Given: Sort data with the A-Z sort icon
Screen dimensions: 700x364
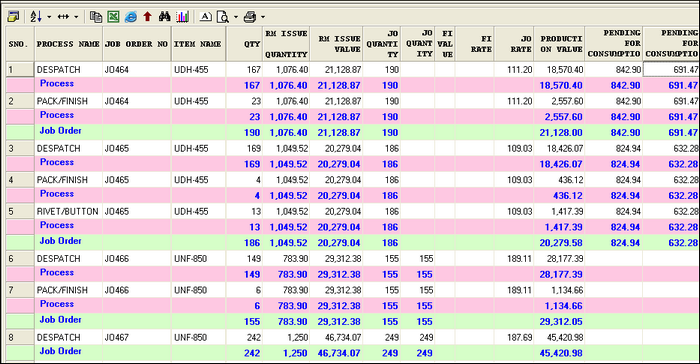Looking at the screenshot, I should (36, 17).
